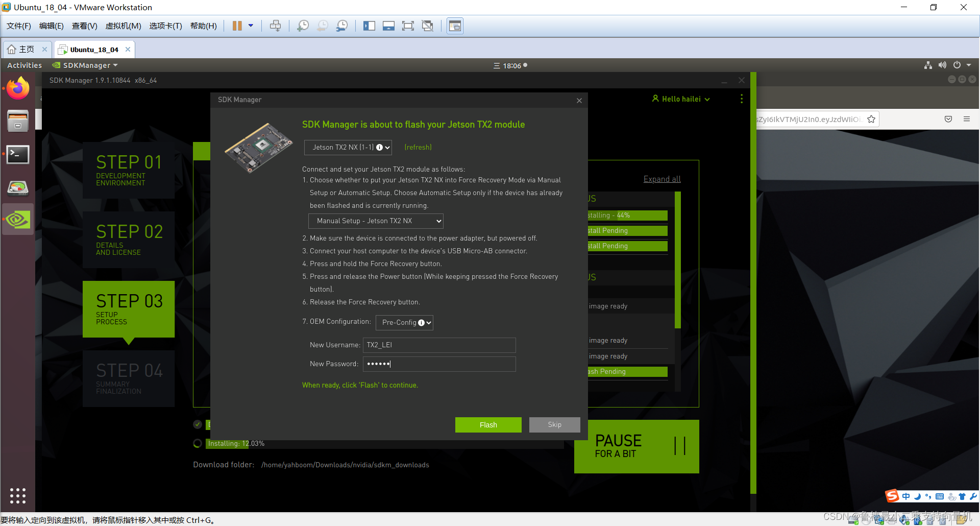This screenshot has height=526, width=980.
Task: Open Terminal from the Ubuntu dock
Action: pyautogui.click(x=18, y=154)
